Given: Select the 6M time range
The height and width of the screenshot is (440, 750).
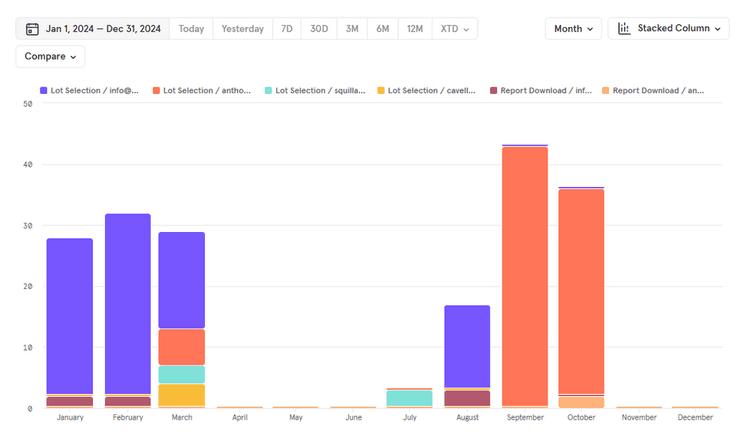Looking at the screenshot, I should (383, 29).
